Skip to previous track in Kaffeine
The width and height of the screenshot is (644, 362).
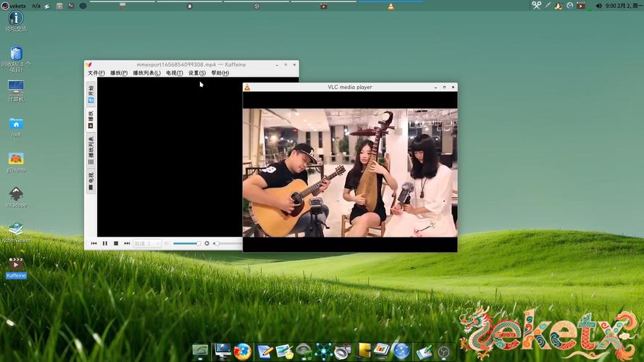(x=94, y=243)
